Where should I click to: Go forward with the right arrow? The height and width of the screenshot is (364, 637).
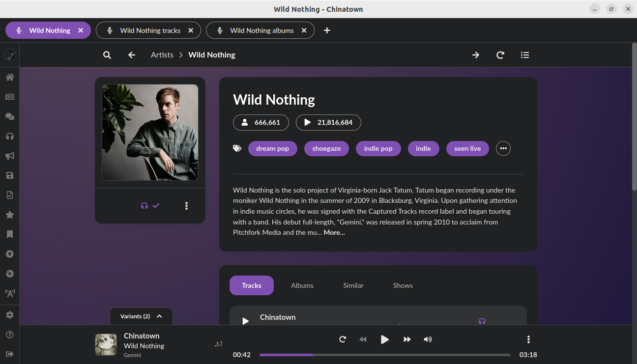(476, 55)
